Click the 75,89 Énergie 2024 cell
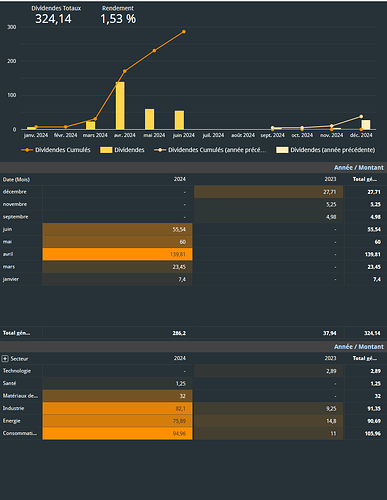387x500 pixels. (117, 421)
